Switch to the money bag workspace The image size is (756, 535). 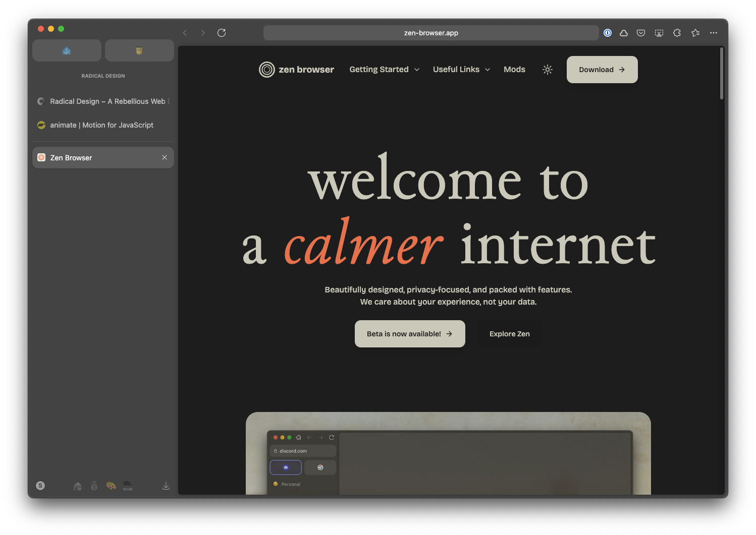point(94,486)
